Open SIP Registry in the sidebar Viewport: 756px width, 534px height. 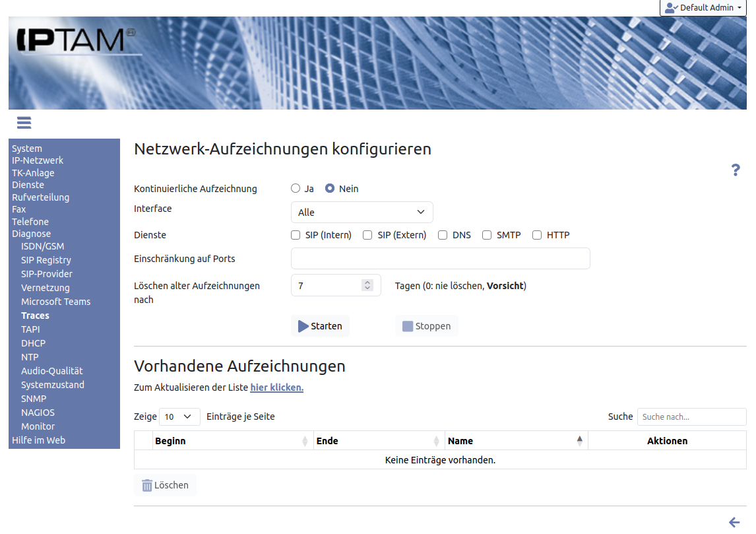46,260
